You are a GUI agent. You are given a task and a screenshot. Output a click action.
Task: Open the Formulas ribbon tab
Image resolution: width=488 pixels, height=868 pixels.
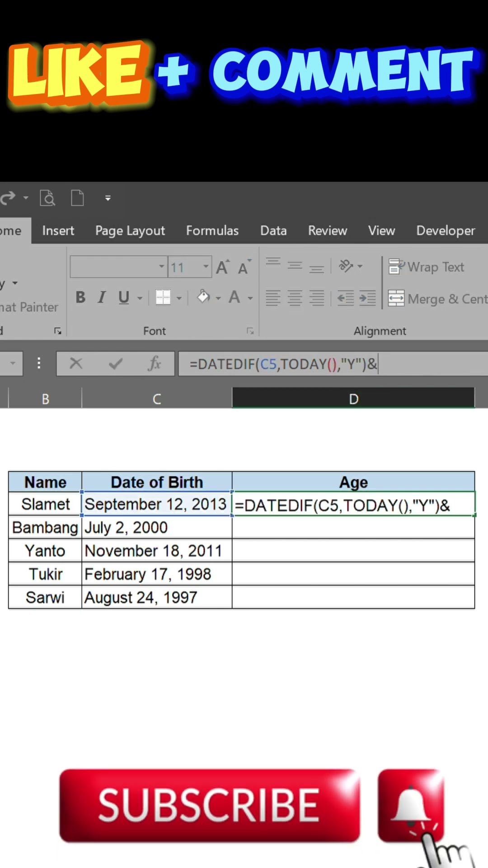click(x=212, y=231)
